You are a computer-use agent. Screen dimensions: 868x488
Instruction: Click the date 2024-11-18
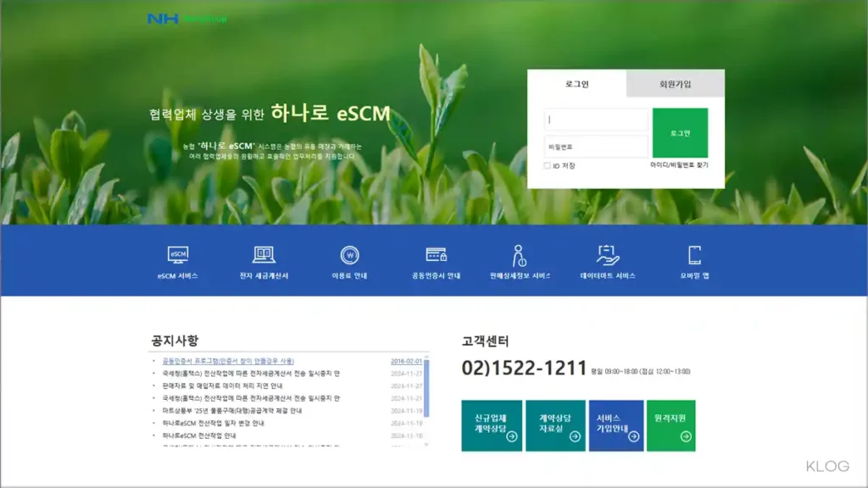coord(406,435)
